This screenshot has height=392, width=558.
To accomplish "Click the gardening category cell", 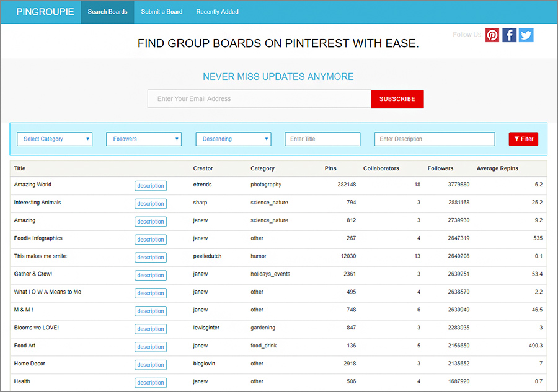I will coord(263,328).
